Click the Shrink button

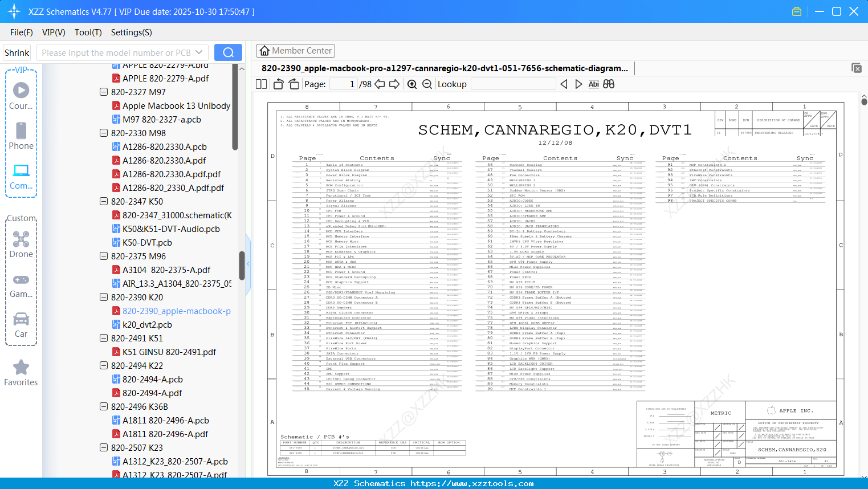(17, 52)
